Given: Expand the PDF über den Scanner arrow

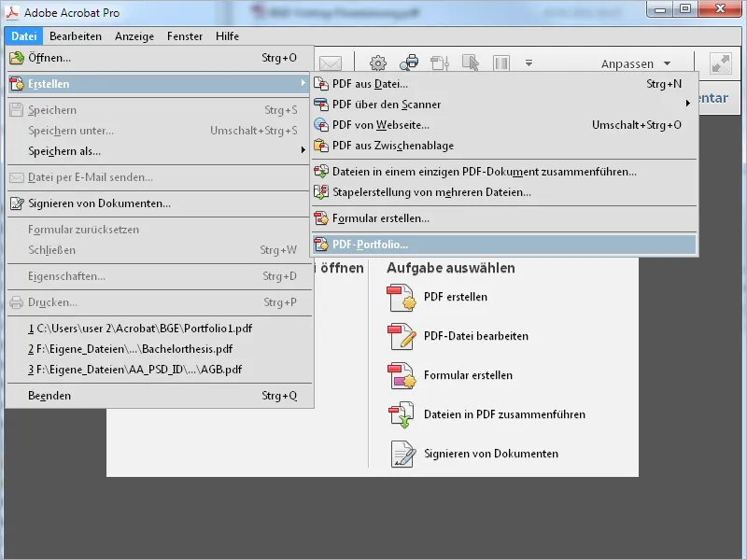Looking at the screenshot, I should 688,104.
